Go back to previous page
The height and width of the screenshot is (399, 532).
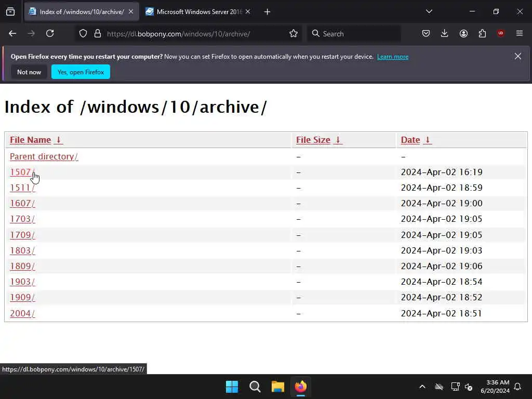[12, 33]
